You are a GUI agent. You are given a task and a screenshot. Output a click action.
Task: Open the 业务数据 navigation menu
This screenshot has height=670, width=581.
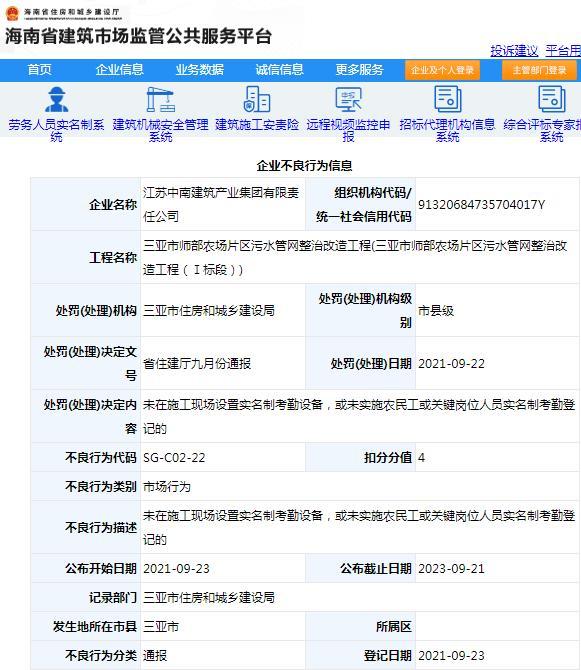200,70
